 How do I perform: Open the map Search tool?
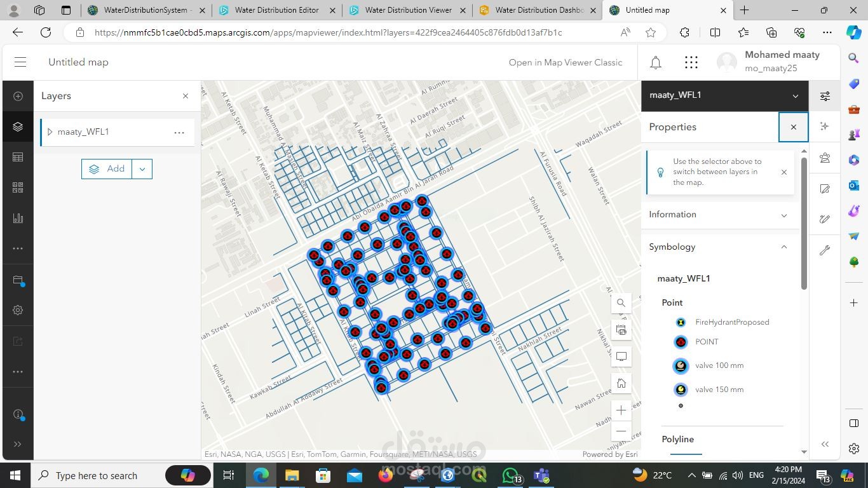pos(621,303)
